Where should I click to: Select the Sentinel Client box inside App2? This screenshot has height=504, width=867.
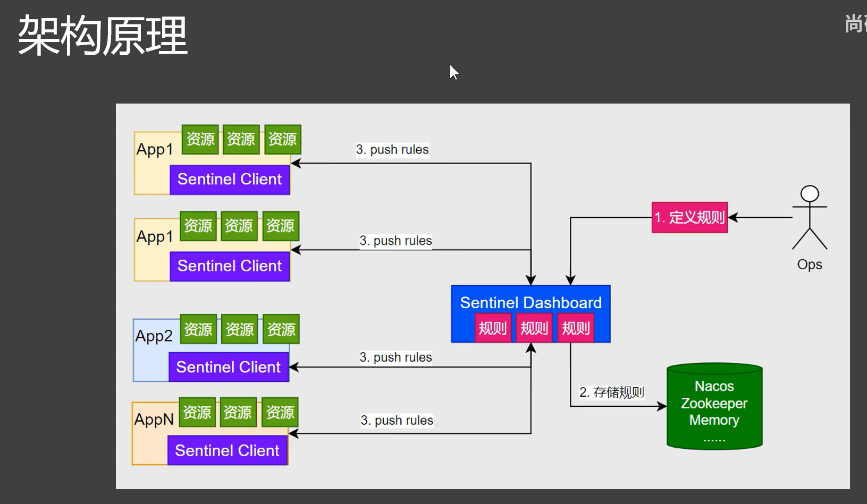[229, 367]
